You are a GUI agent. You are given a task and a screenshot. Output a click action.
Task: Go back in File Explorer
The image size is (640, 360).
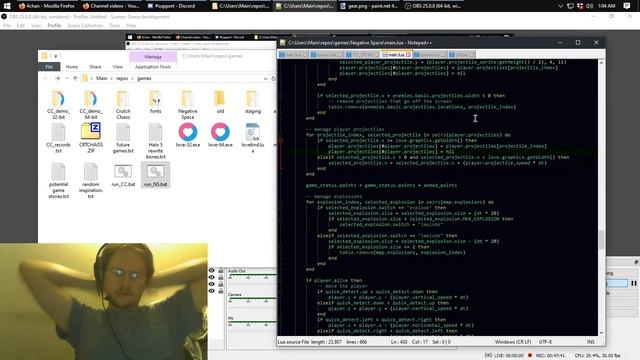[46, 78]
